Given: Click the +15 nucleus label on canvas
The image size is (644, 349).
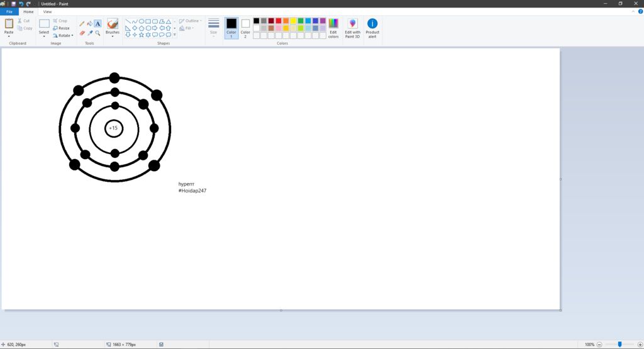Looking at the screenshot, I should 113,128.
